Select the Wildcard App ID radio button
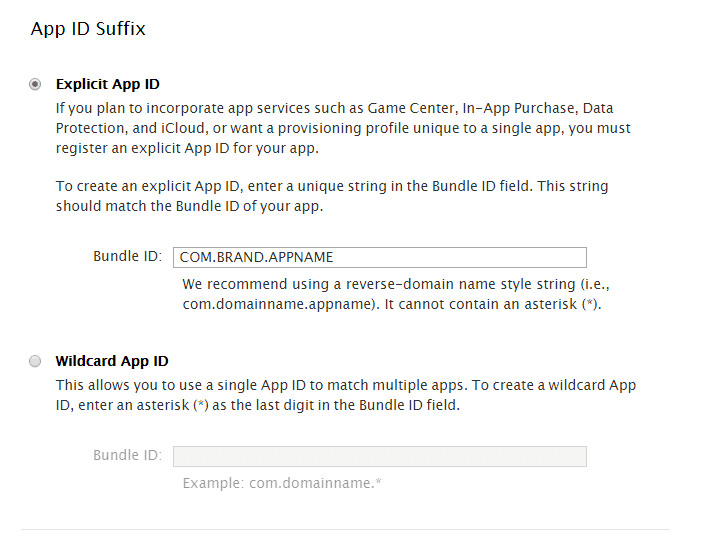The width and height of the screenshot is (716, 550). [35, 361]
